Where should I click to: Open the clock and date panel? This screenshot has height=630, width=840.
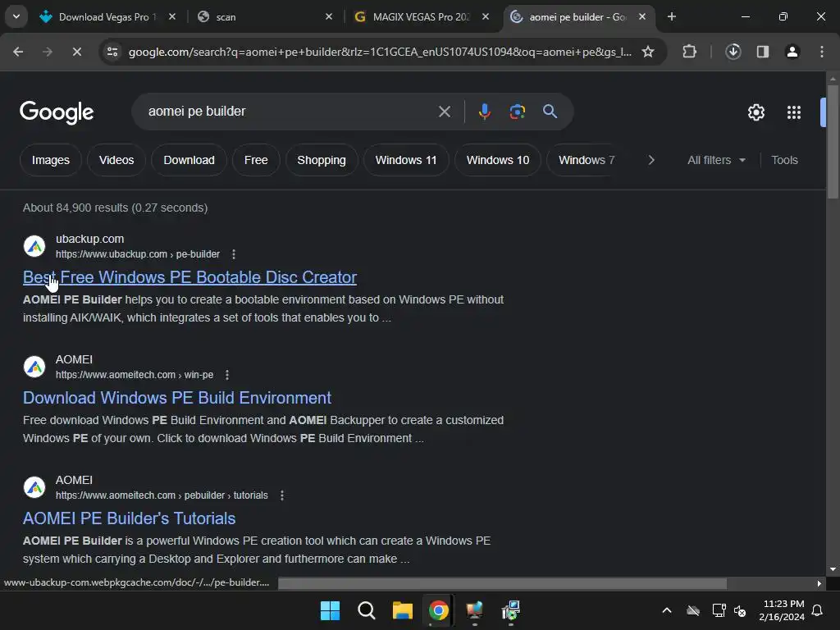tap(782, 610)
